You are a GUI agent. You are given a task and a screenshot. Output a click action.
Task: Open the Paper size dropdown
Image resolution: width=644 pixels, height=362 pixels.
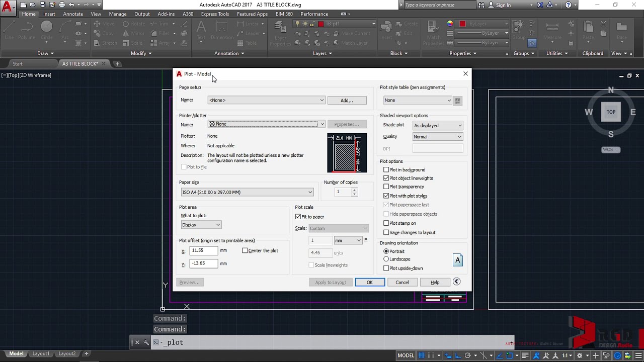coord(247,192)
